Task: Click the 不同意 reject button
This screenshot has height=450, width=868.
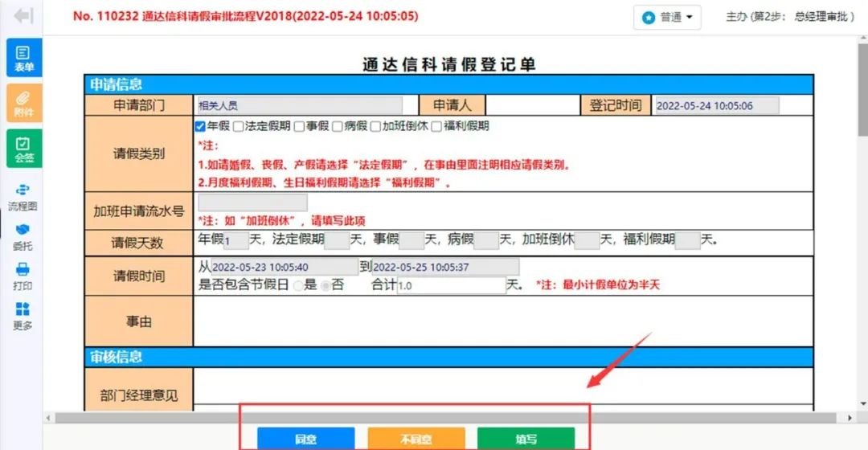Action: point(416,439)
